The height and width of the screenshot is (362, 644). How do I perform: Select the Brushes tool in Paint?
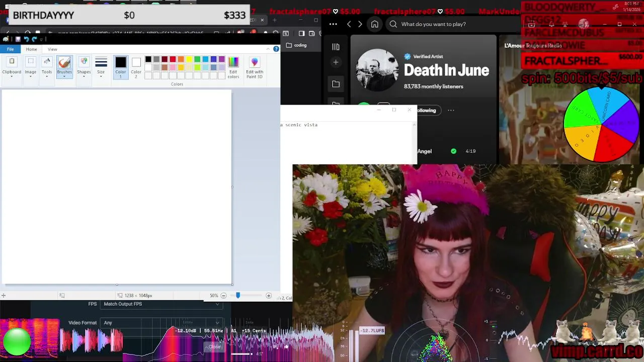[64, 67]
